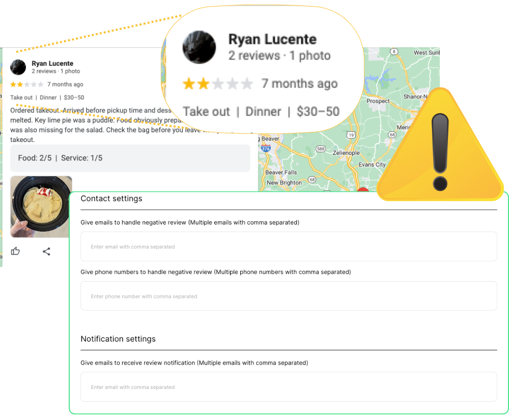The image size is (509, 420).
Task: Click the review notification emails input field
Action: [289, 387]
